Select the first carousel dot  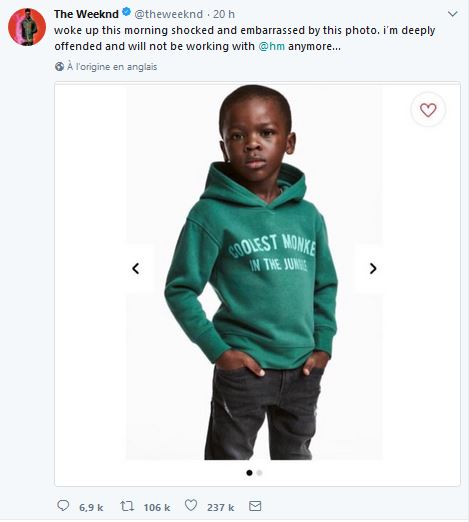tap(249, 473)
